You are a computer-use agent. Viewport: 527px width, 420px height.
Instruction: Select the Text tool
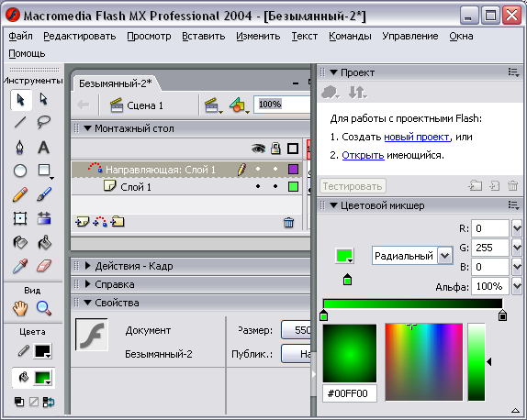pos(44,148)
